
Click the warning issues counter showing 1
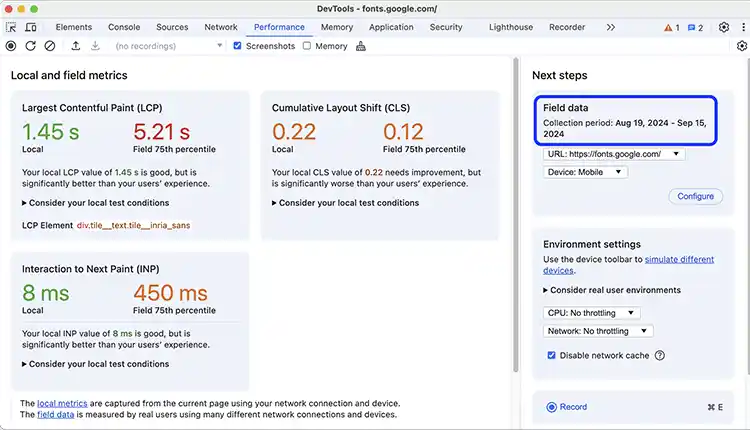click(672, 28)
